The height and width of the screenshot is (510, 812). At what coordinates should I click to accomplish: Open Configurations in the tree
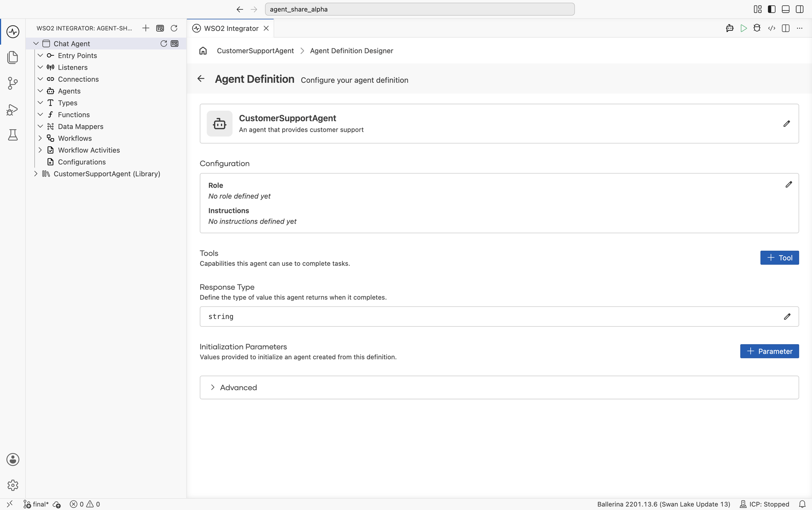click(x=82, y=162)
